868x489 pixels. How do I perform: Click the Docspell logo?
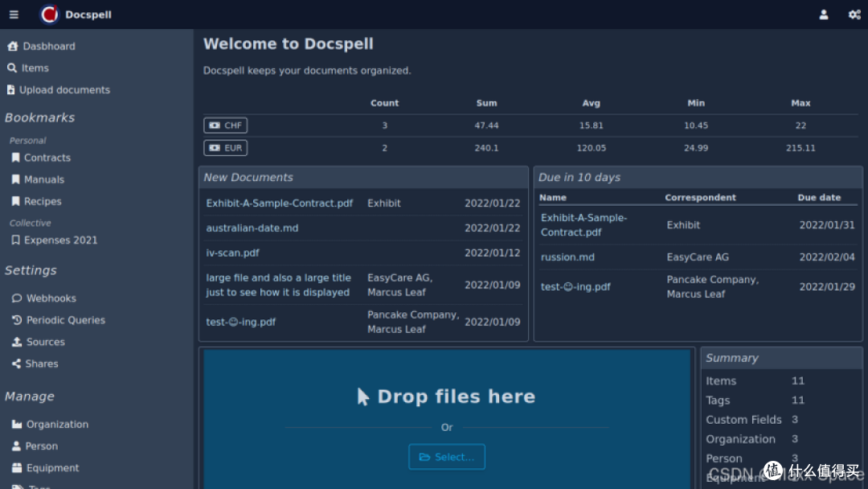tap(49, 14)
